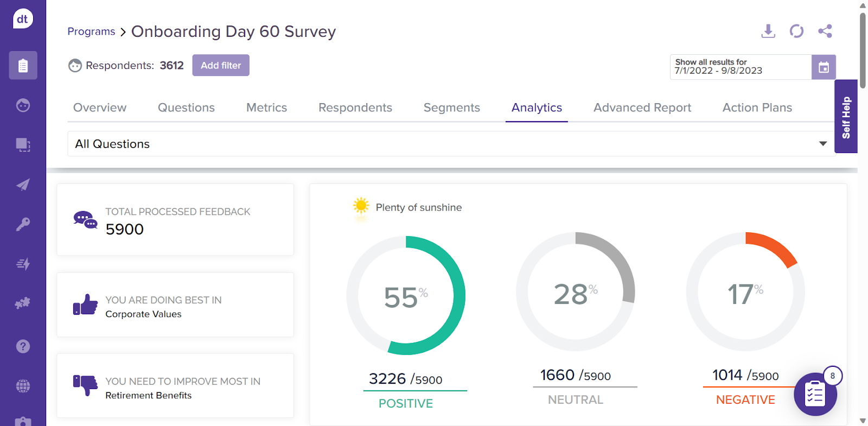Click the download report icon
The image size is (868, 426).
pyautogui.click(x=768, y=31)
